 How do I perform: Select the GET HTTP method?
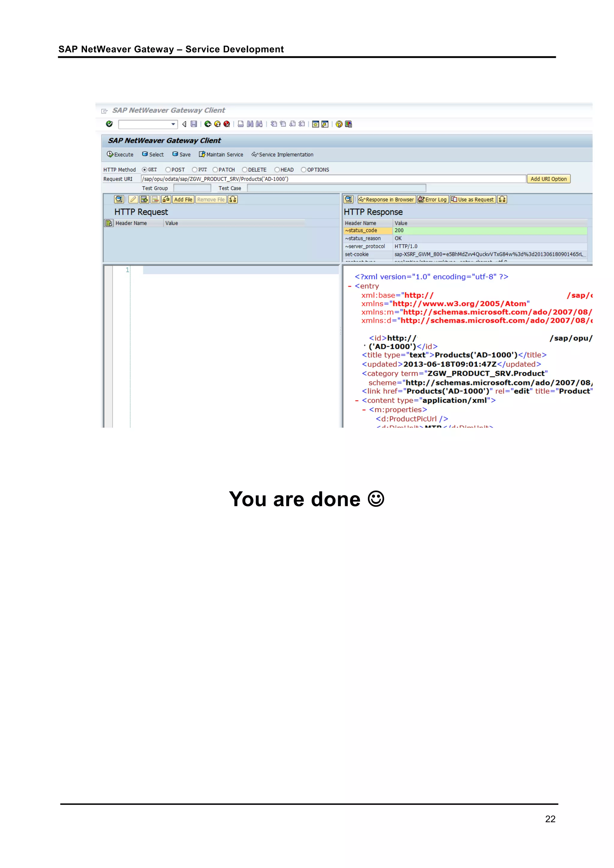145,170
